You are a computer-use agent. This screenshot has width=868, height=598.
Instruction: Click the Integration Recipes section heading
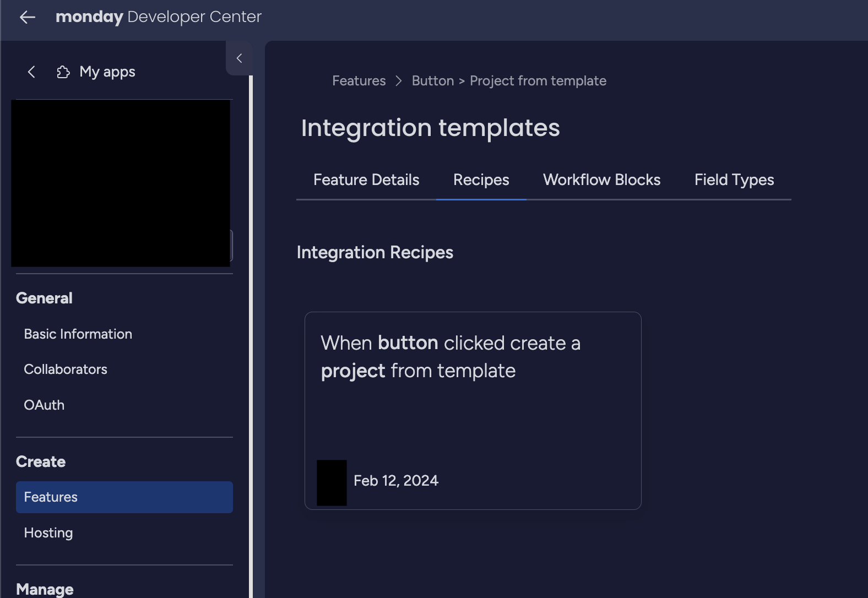[375, 253]
